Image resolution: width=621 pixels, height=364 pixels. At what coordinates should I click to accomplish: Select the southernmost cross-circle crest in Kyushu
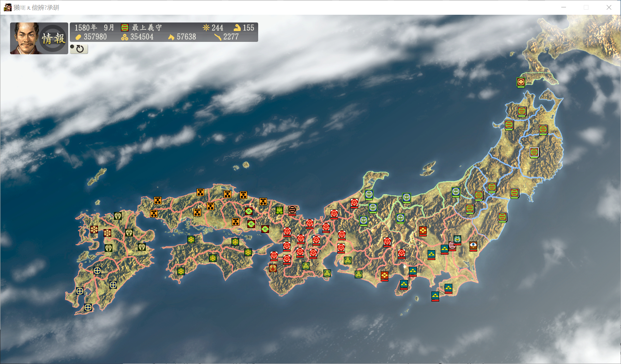88,307
